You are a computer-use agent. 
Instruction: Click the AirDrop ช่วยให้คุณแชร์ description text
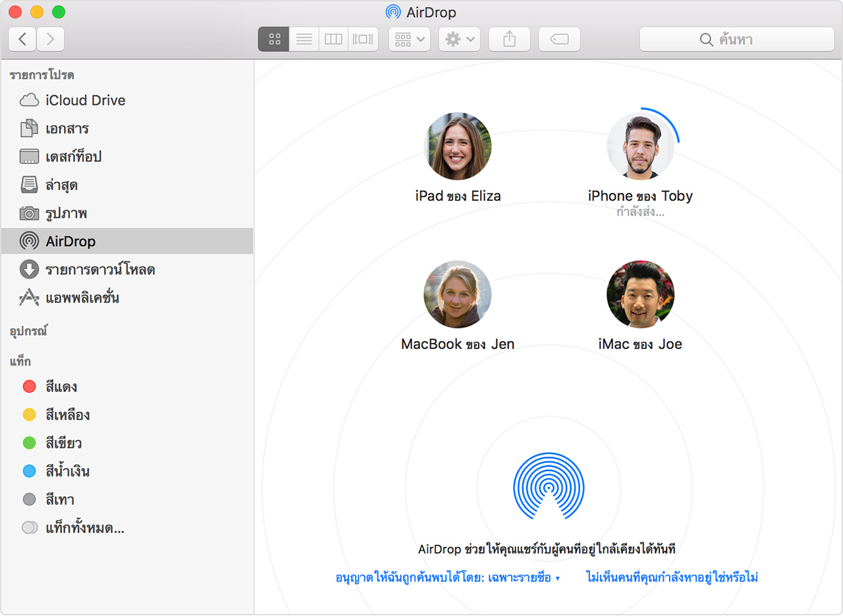click(x=547, y=550)
